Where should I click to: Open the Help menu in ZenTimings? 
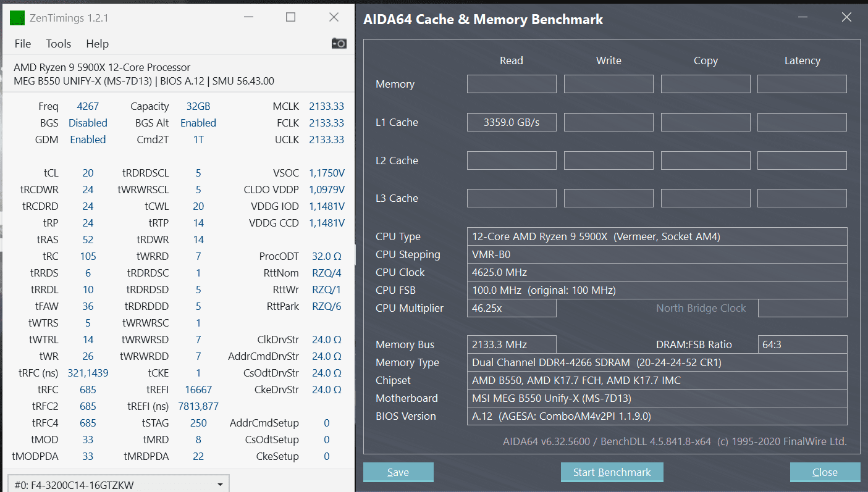(97, 44)
